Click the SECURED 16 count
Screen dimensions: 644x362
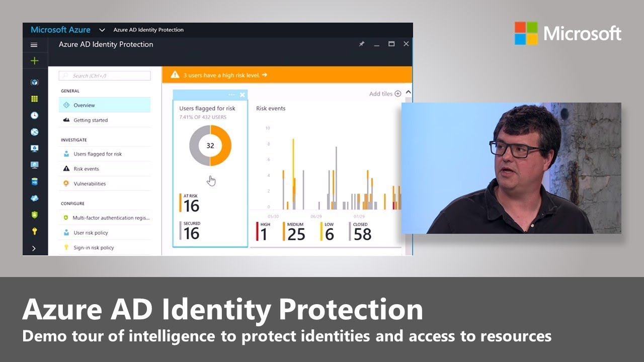(x=190, y=230)
